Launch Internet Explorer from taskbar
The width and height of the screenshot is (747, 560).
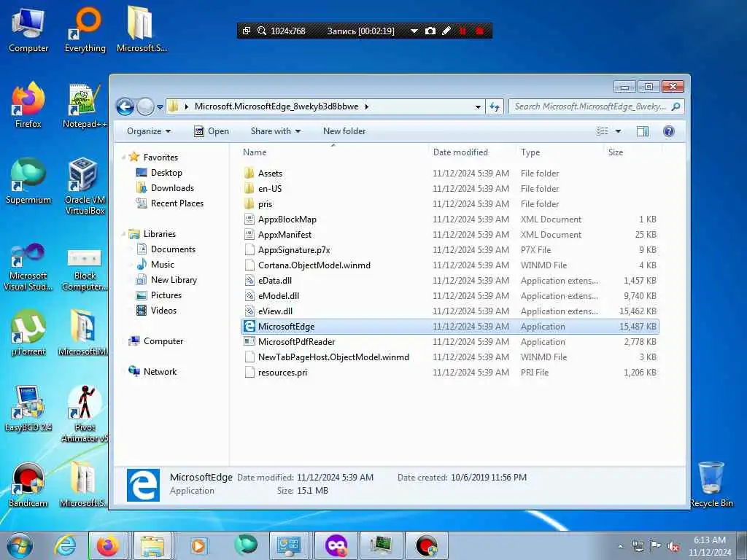click(65, 545)
